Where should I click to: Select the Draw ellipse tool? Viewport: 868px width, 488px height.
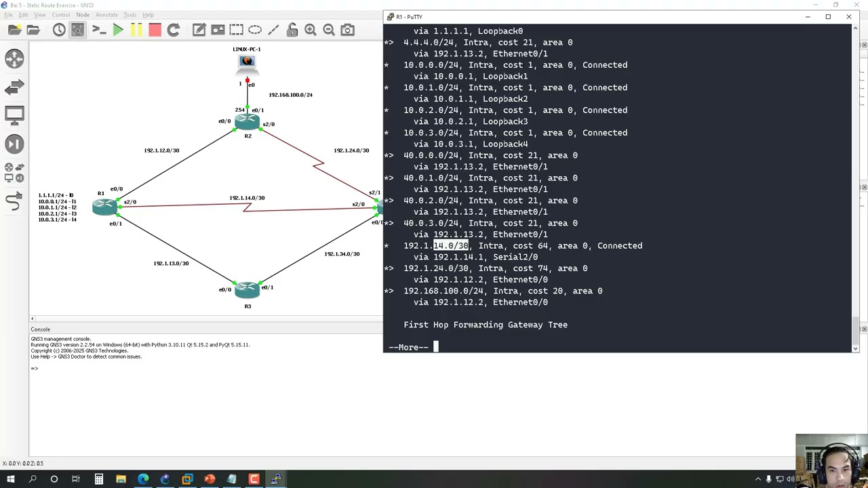click(x=255, y=30)
